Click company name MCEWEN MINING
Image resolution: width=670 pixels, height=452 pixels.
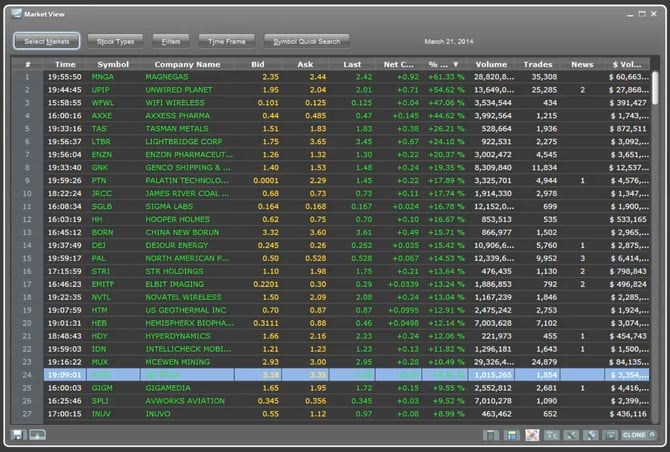[178, 362]
